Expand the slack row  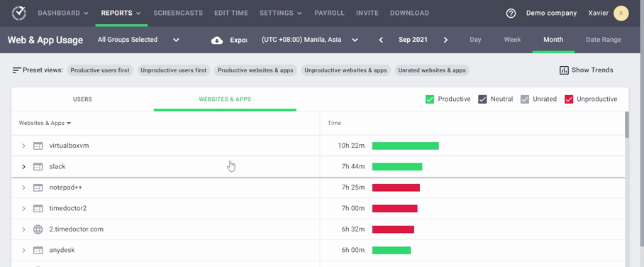click(23, 167)
